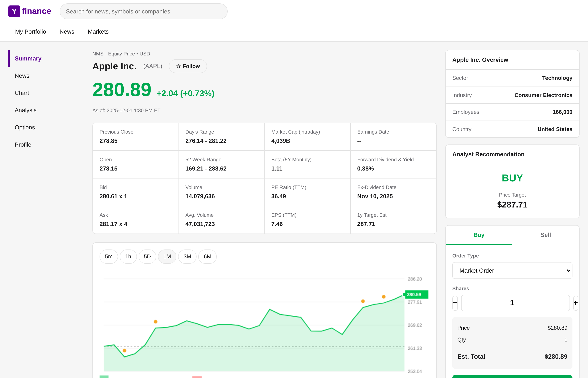
Task: Follow Apple Inc. with the star button
Action: tap(188, 66)
